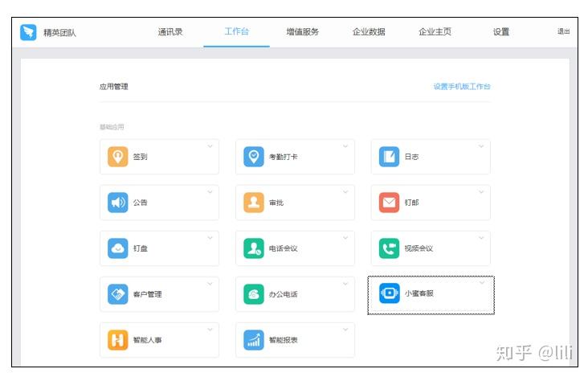Open the 智能报表 chart icon
Screen dimensions: 588x377
[254, 340]
